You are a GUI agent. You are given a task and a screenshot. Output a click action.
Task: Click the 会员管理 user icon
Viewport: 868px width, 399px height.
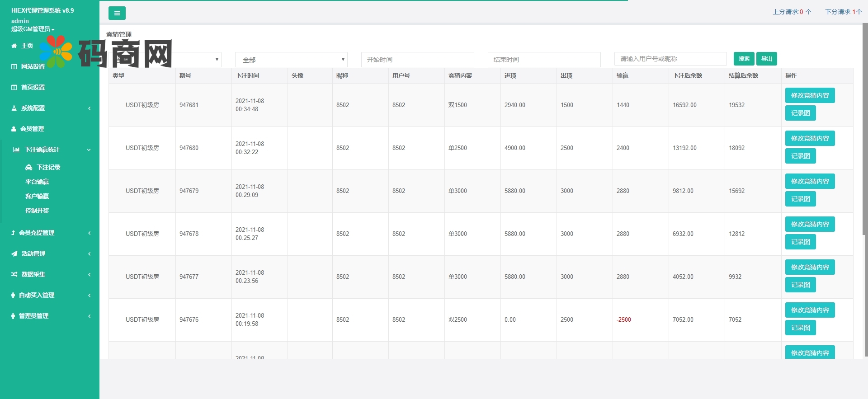[14, 129]
